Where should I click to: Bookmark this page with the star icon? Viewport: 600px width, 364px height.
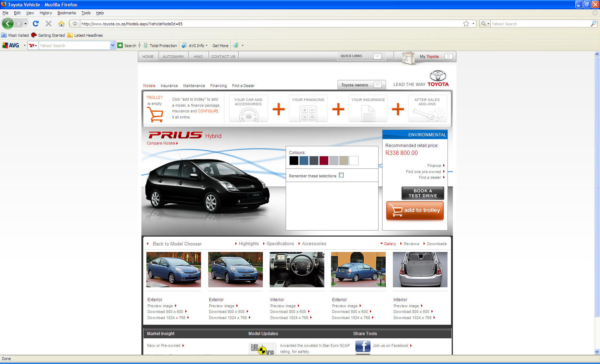coord(466,24)
